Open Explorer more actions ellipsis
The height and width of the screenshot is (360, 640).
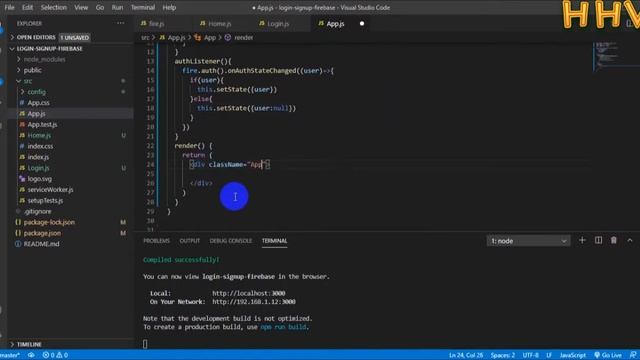pyautogui.click(x=120, y=23)
